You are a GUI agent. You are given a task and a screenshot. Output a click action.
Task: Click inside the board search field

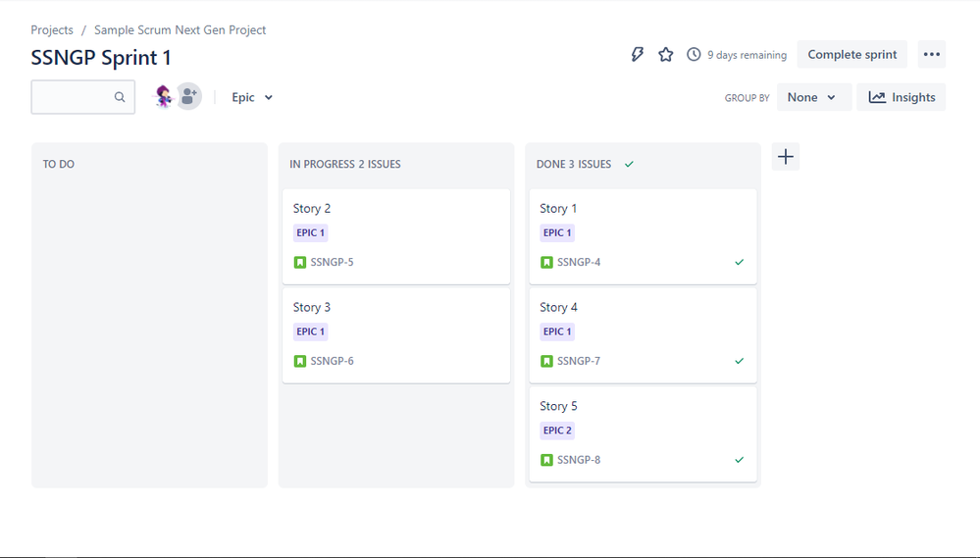tap(74, 97)
